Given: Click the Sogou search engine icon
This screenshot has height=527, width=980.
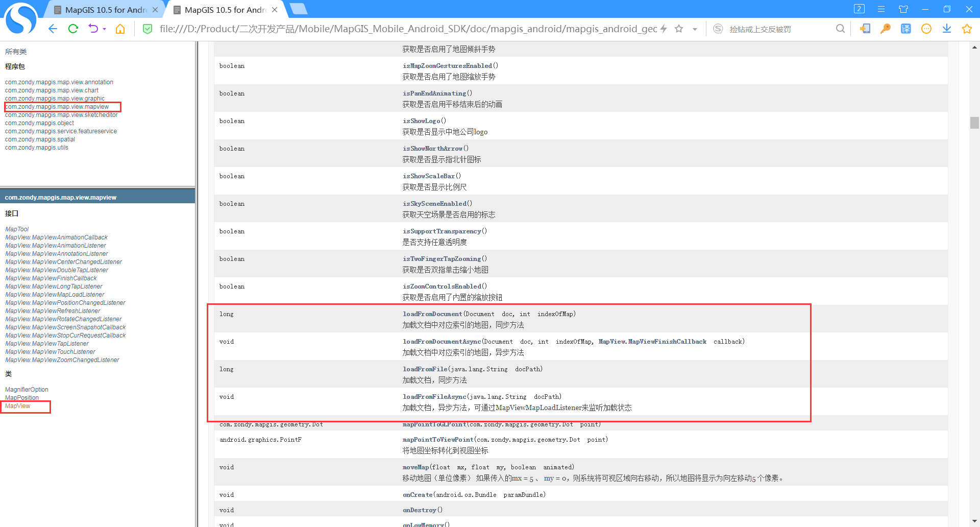Looking at the screenshot, I should coord(718,29).
